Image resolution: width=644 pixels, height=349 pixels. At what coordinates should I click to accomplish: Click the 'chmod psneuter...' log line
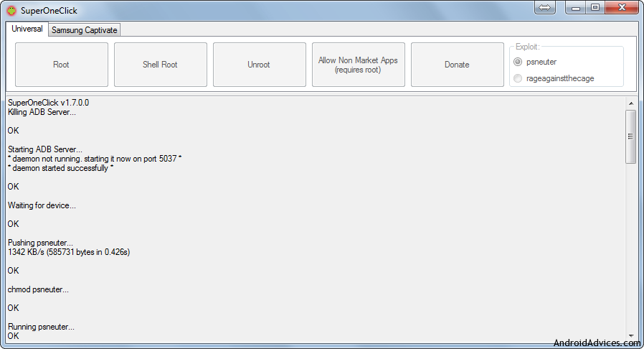coord(38,289)
